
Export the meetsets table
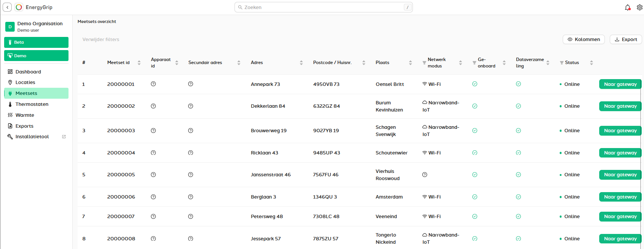click(x=626, y=39)
